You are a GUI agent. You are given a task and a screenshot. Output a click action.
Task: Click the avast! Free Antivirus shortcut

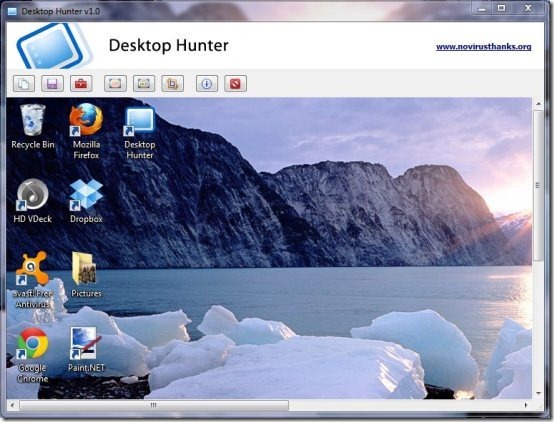(x=33, y=280)
